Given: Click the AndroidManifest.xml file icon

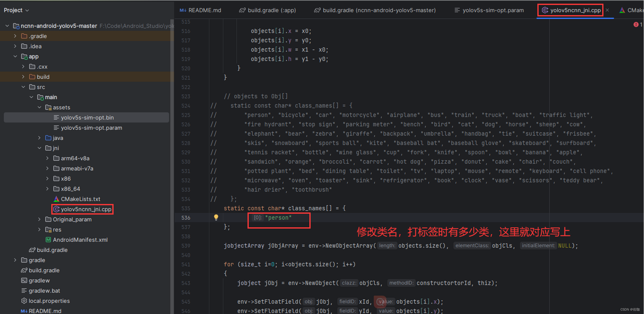Looking at the screenshot, I should click(x=48, y=240).
